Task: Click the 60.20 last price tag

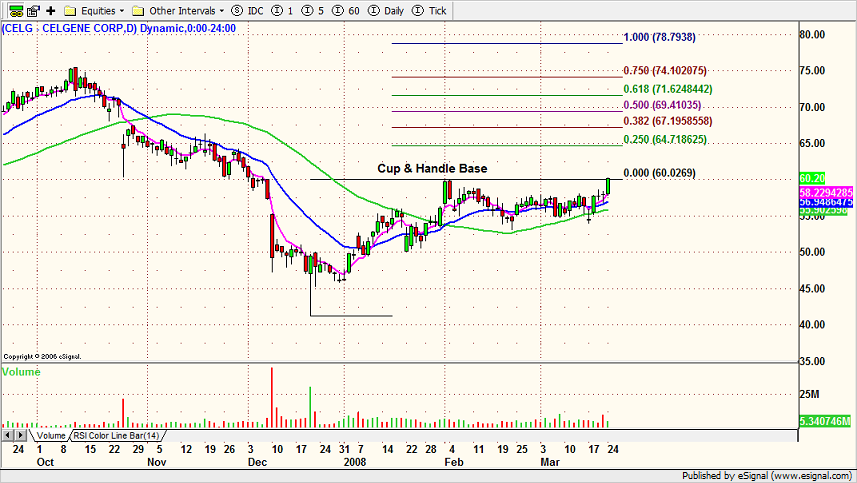Action: [812, 178]
